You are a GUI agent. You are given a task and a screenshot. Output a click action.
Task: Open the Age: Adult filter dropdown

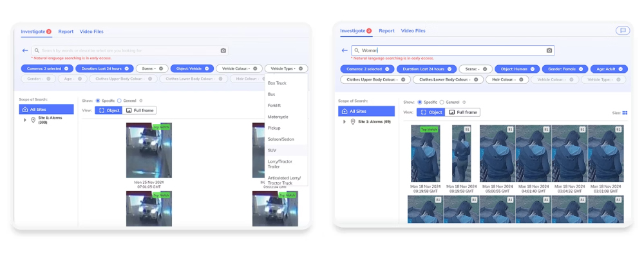click(608, 69)
